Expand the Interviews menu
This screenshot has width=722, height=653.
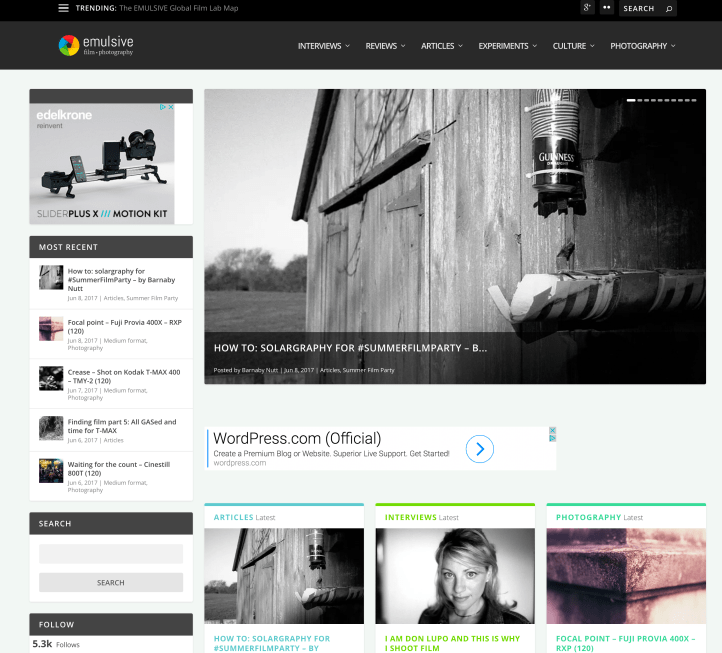324,46
